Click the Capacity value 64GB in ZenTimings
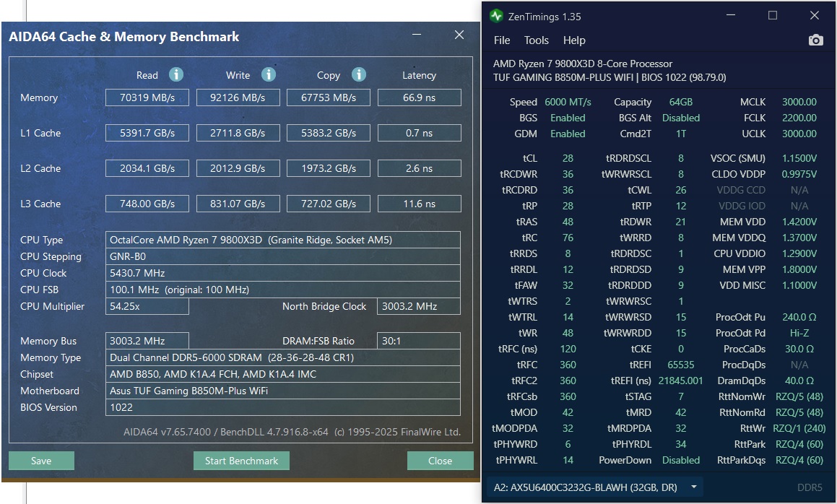The height and width of the screenshot is (504, 837). pyautogui.click(x=680, y=102)
